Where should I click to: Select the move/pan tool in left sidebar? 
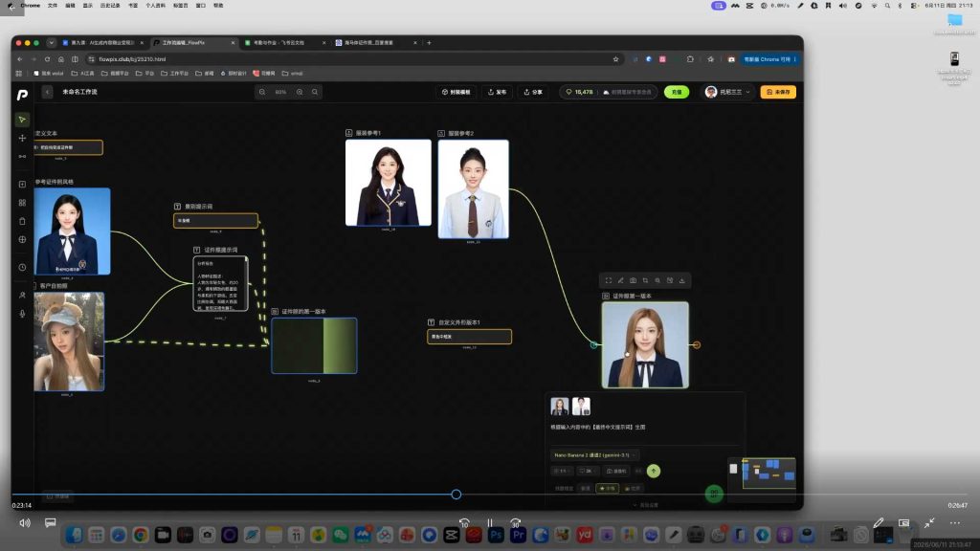[x=22, y=138]
